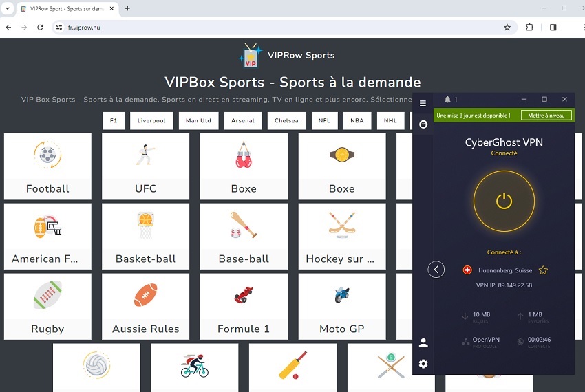Open CyberGhost account profile icon
Image resolution: width=585 pixels, height=392 pixels.
tap(423, 342)
